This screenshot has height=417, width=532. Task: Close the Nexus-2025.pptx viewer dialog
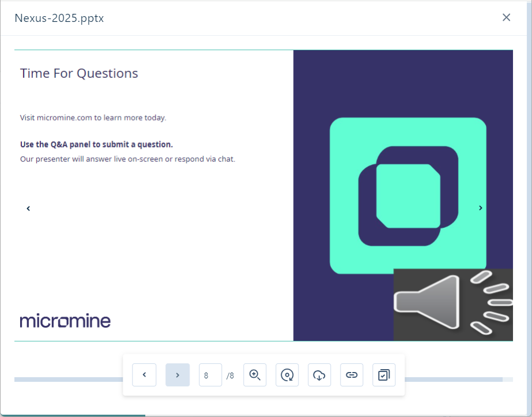pyautogui.click(x=506, y=17)
